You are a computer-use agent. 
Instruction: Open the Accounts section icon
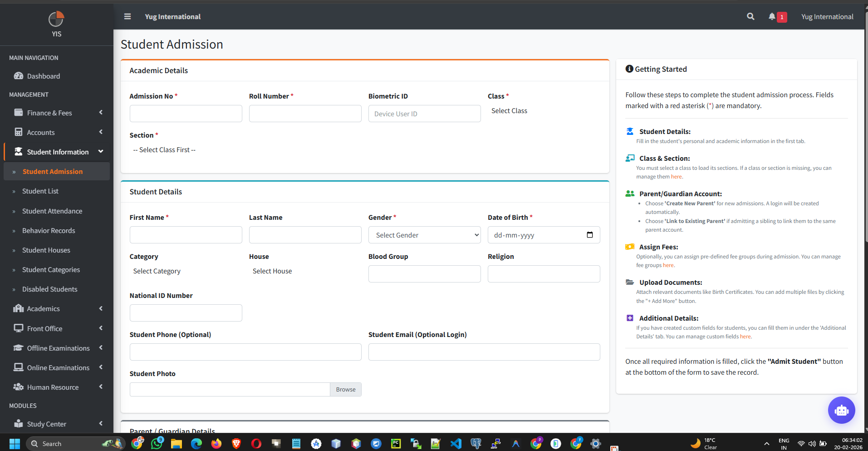point(19,132)
